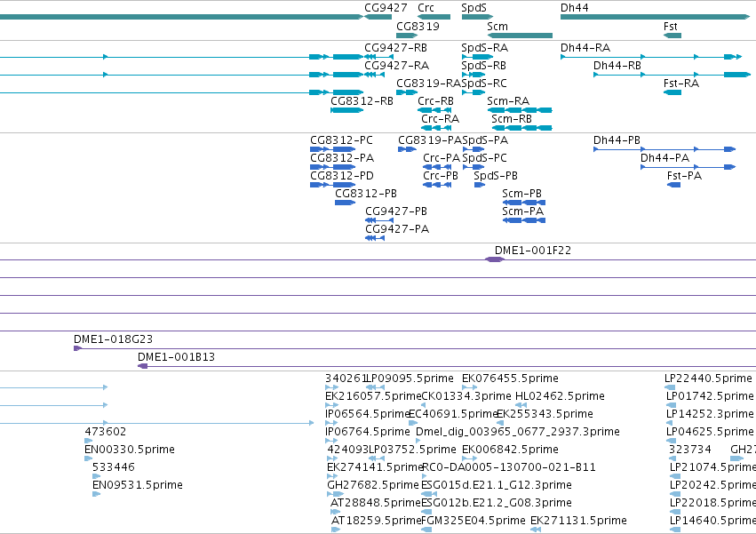Screen dimensions: 756x534
Task: Select the Scm-RA transcript label
Action: pos(508,101)
